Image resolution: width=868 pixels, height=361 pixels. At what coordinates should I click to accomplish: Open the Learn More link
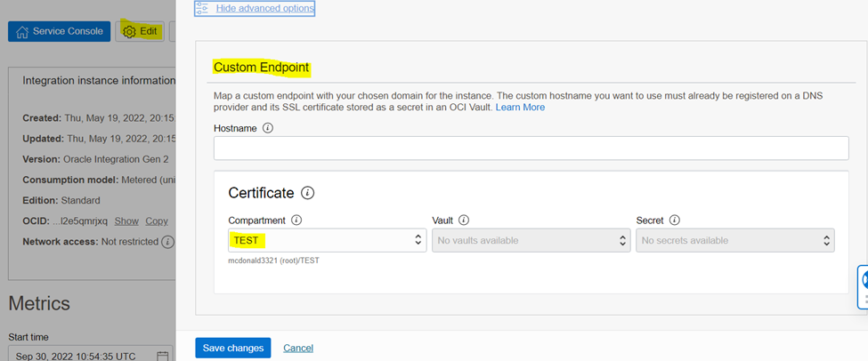pyautogui.click(x=520, y=108)
